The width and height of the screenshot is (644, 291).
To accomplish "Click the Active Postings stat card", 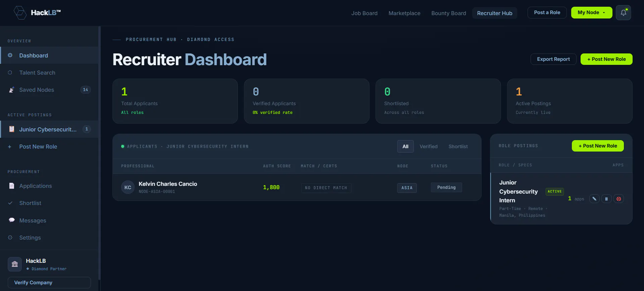I will [570, 101].
